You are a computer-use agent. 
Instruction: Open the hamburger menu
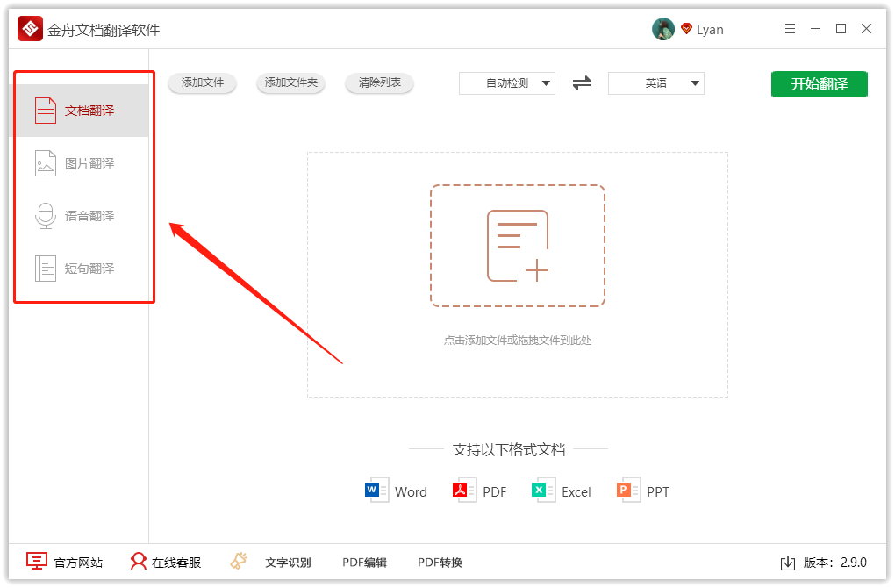pos(789,28)
